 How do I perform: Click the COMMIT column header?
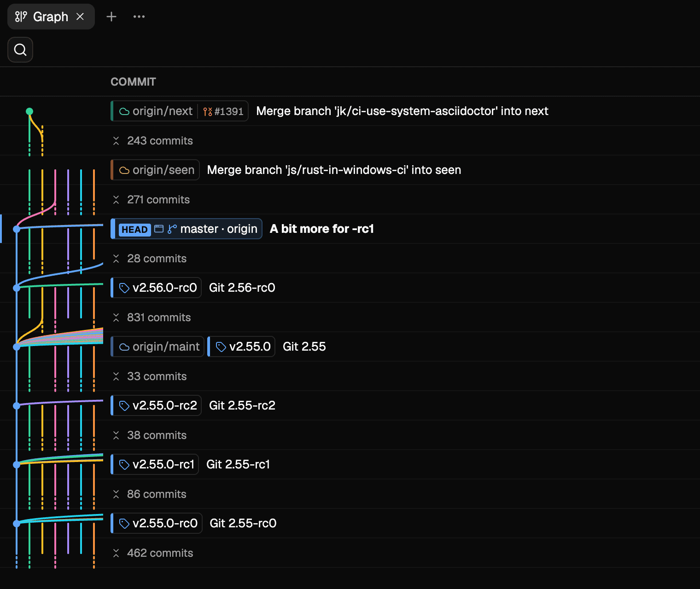[134, 82]
